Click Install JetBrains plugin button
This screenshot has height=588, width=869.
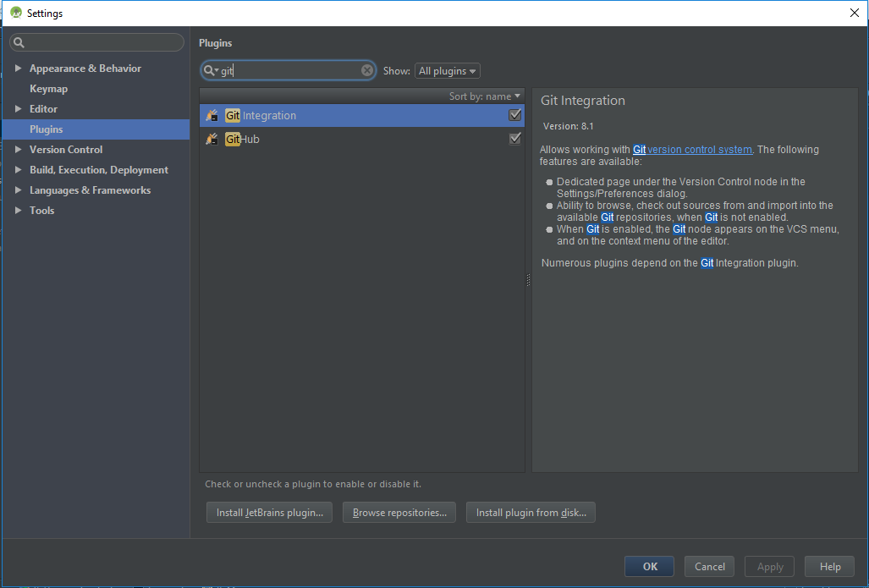click(x=269, y=513)
